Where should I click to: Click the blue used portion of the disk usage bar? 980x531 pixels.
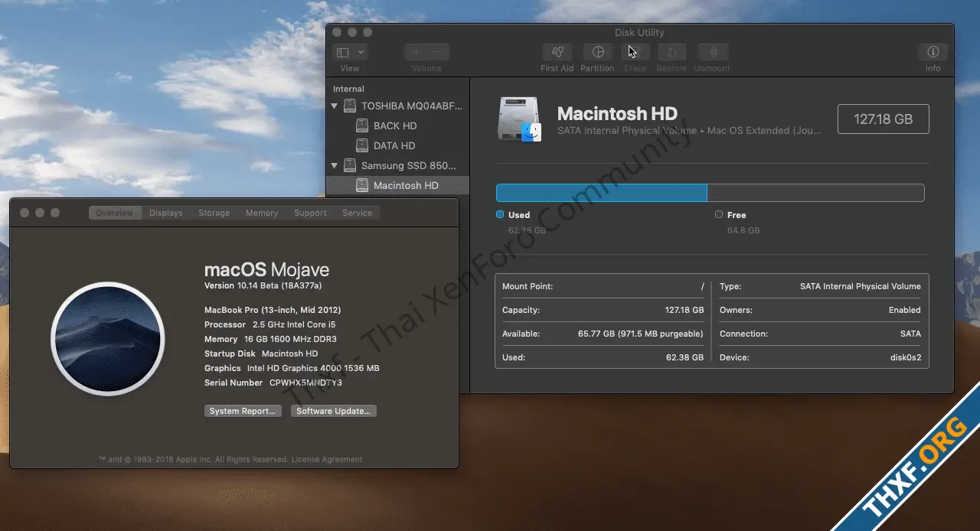click(602, 192)
